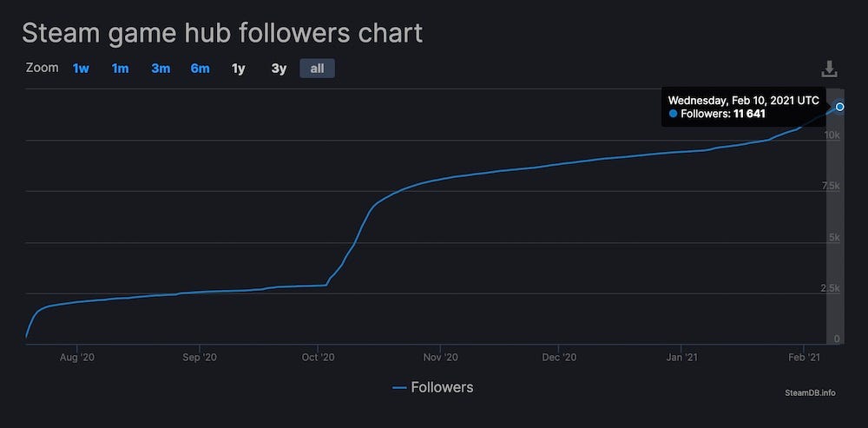
Task: Click the Steam game hub followers chart title
Action: coord(221,33)
